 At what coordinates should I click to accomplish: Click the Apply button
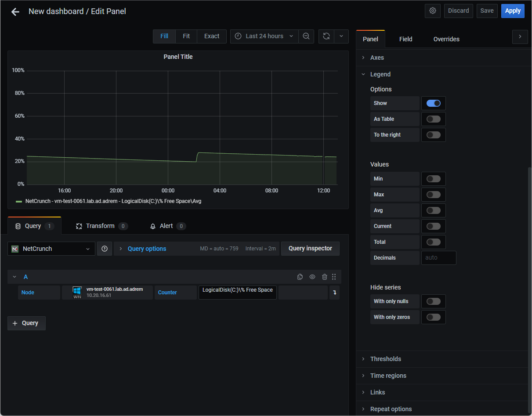513,11
